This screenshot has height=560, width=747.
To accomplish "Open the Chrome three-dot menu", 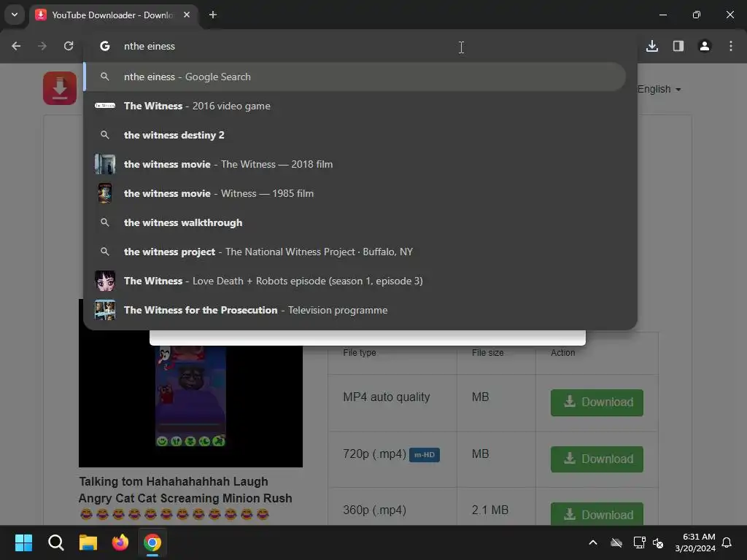I will (x=731, y=46).
